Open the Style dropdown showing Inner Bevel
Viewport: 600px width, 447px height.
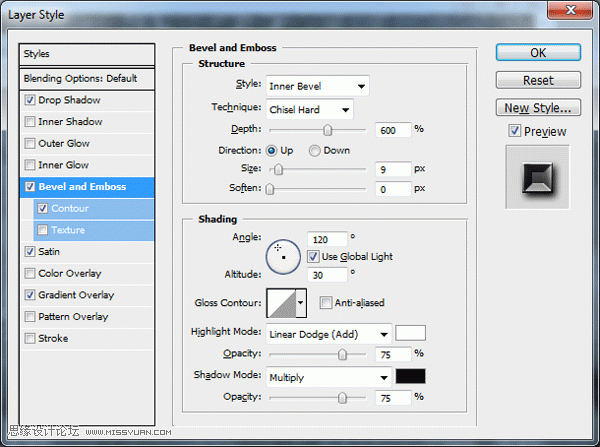point(318,86)
